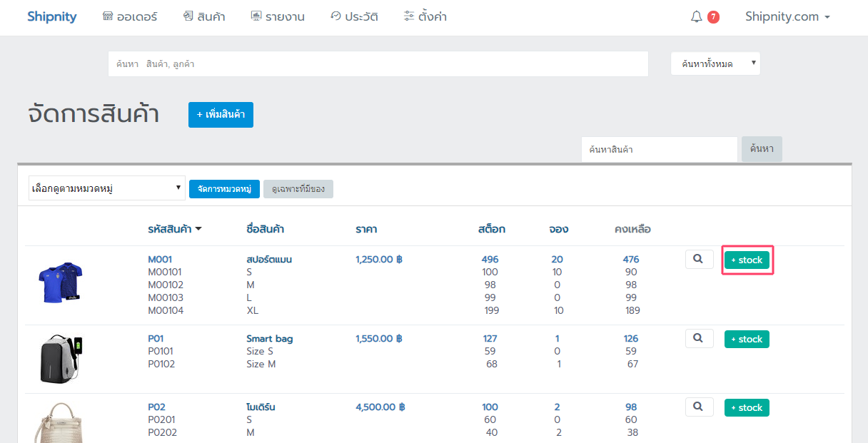This screenshot has width=868, height=443.
Task: Click magnifier icon for product M001
Action: pyautogui.click(x=699, y=260)
